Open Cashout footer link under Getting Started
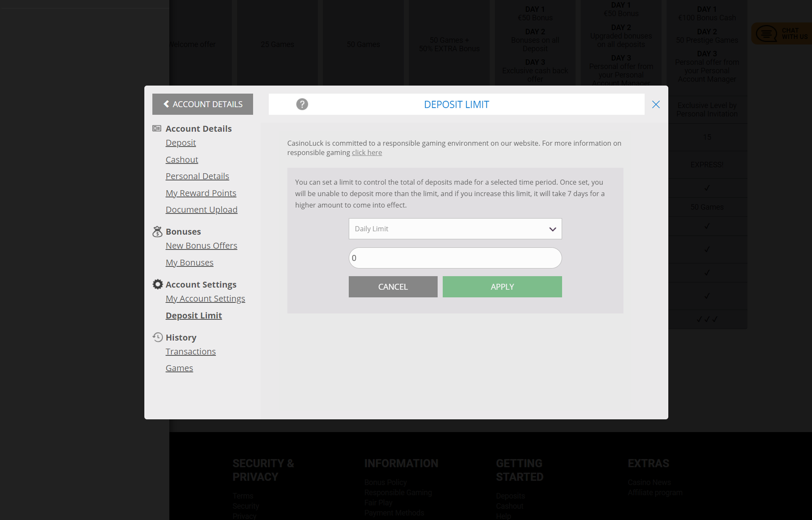The height and width of the screenshot is (520, 812). 510,506
